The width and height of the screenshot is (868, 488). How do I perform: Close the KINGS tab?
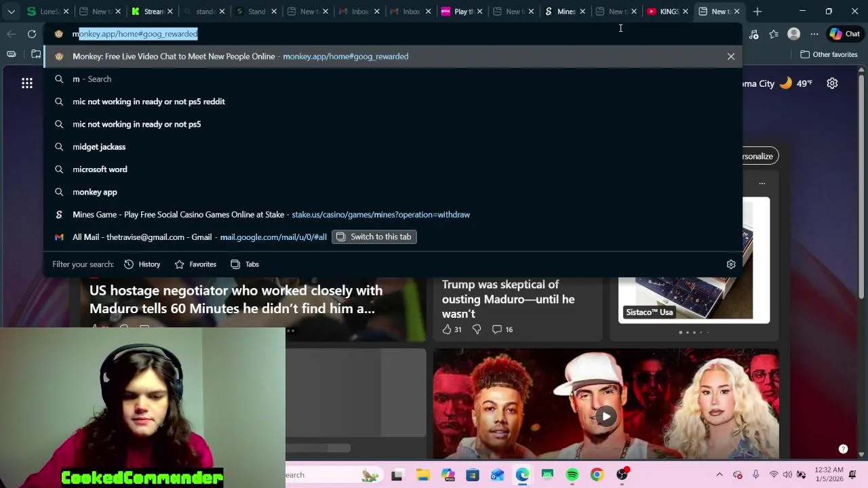coord(685,12)
